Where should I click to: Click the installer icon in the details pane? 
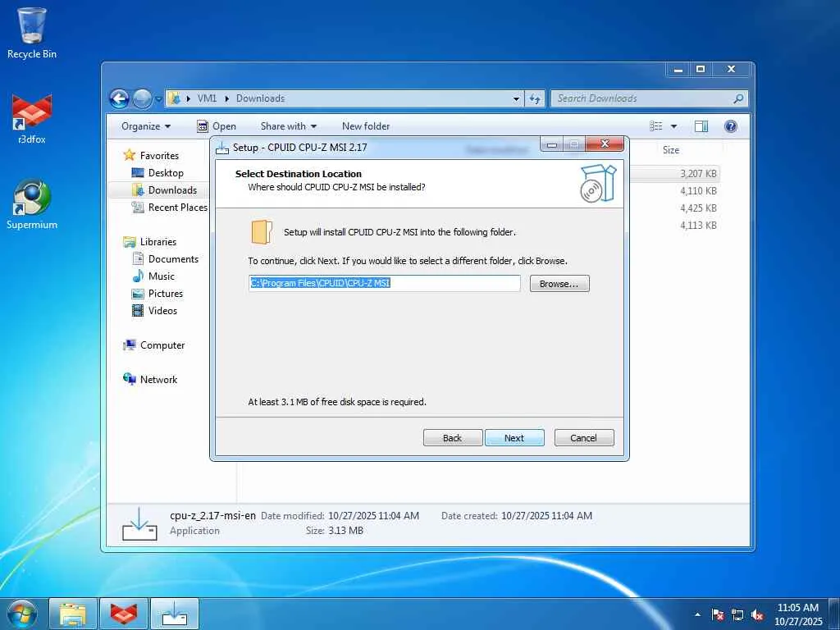click(x=139, y=524)
